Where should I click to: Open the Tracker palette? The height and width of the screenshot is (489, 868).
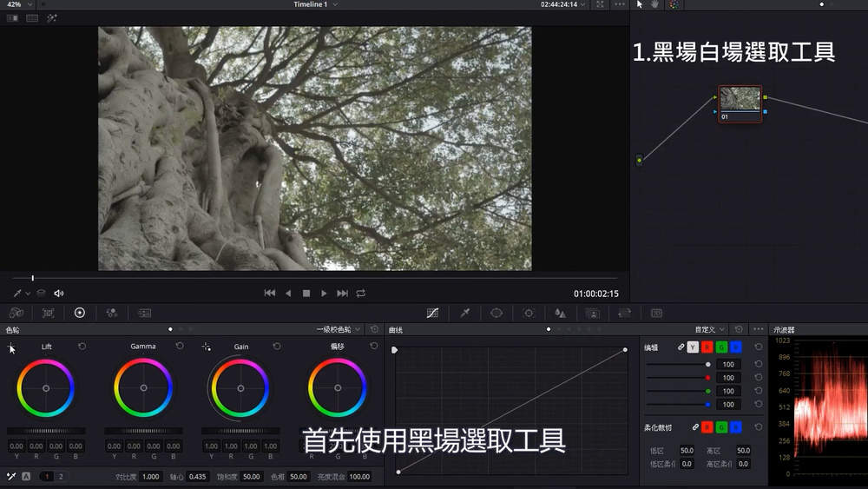pos(529,313)
